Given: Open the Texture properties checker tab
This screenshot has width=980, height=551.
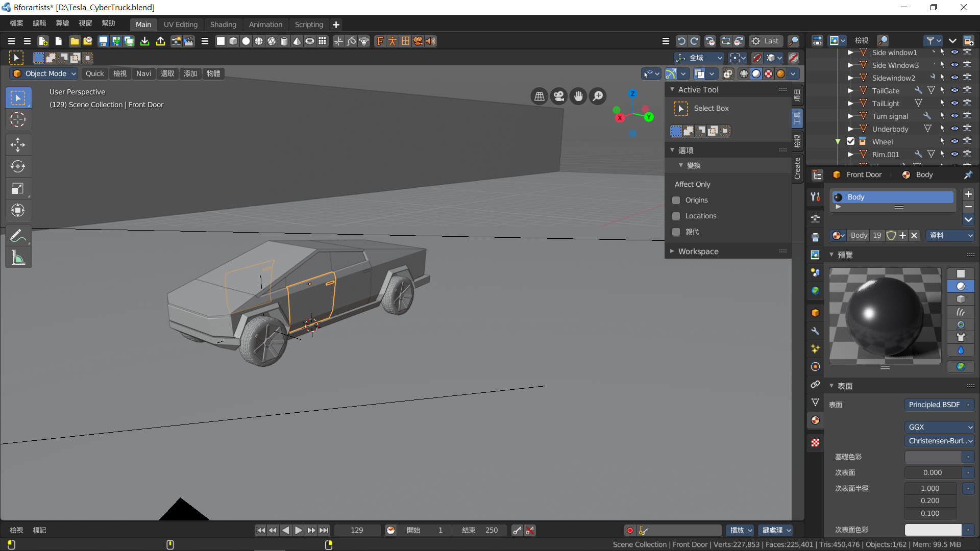Looking at the screenshot, I should (815, 443).
